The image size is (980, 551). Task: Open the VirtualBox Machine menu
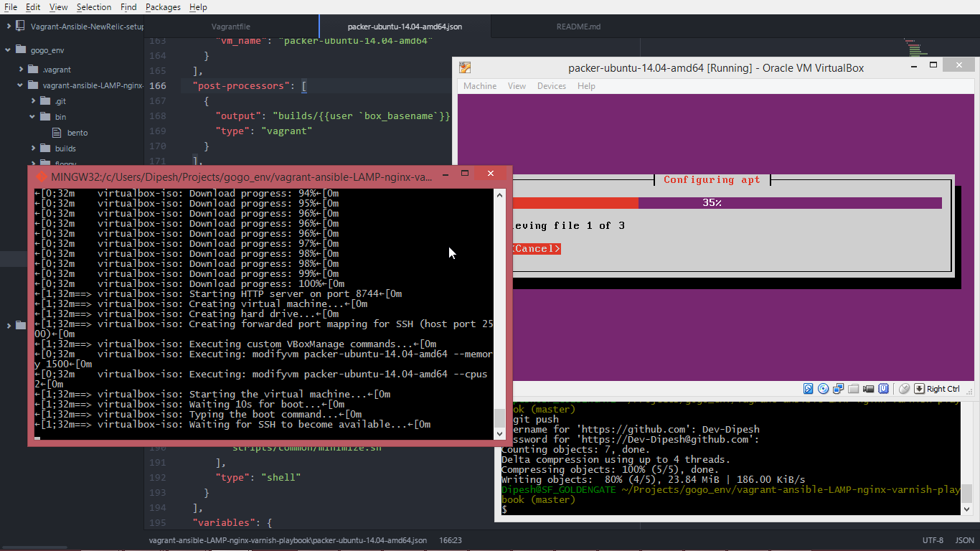tap(480, 86)
